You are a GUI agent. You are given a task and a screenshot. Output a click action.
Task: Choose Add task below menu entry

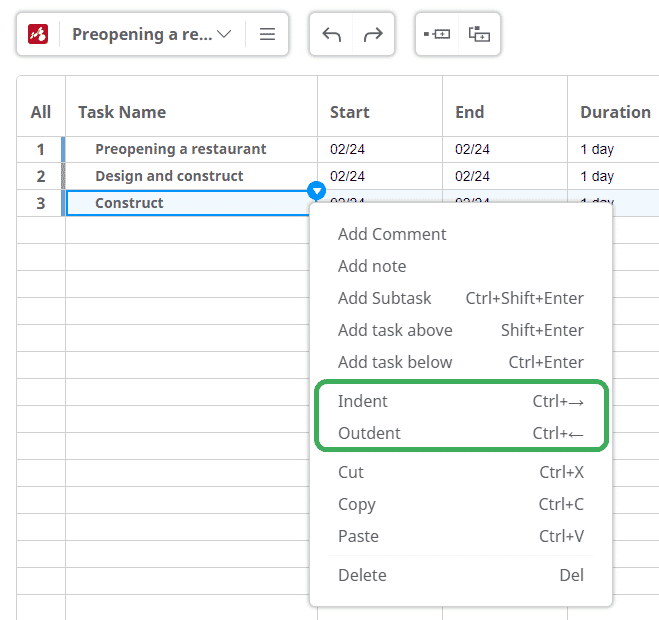pyautogui.click(x=461, y=362)
